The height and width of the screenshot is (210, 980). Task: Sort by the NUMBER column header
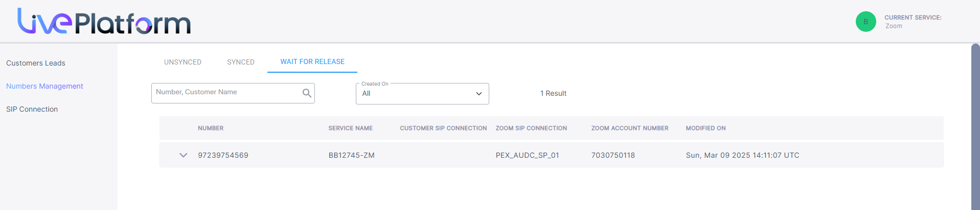tap(211, 128)
